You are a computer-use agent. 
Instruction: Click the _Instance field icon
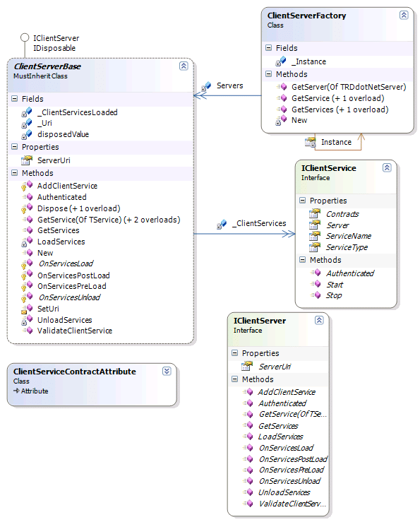click(x=280, y=61)
